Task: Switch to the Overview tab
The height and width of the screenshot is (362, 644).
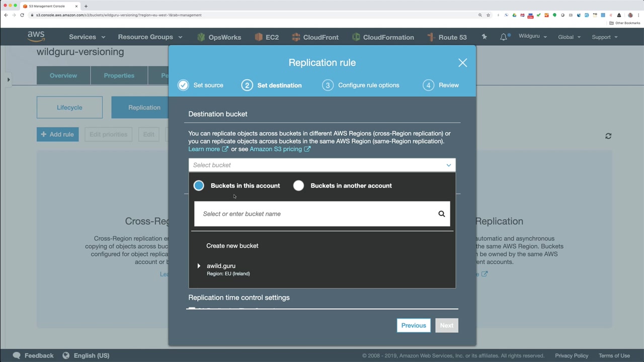Action: tap(63, 75)
